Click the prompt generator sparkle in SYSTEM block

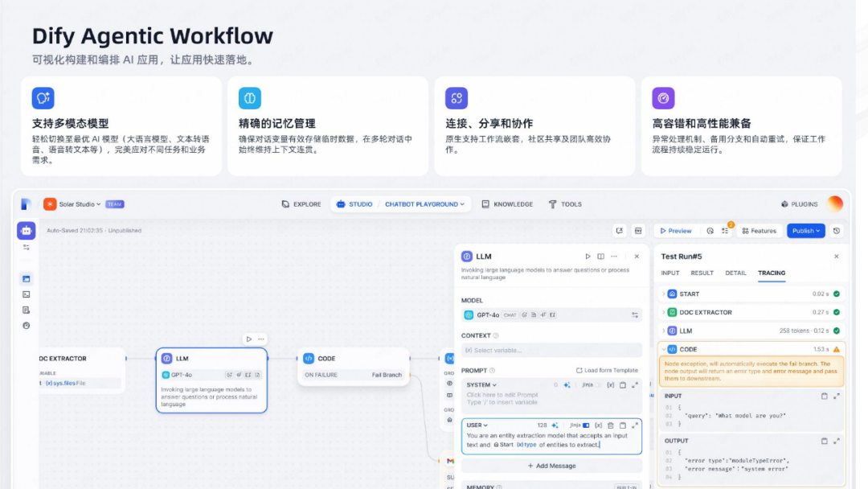567,385
